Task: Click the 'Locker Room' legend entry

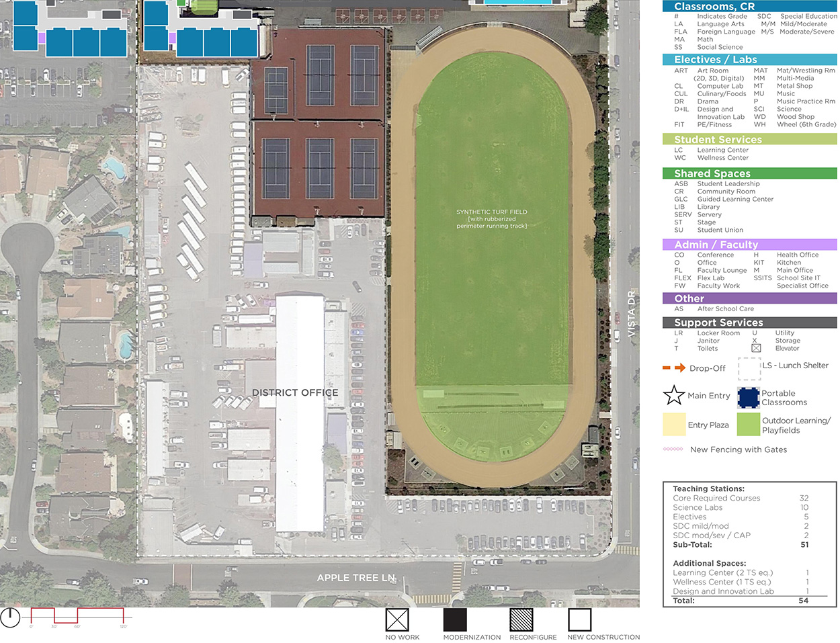Action: 718,333
